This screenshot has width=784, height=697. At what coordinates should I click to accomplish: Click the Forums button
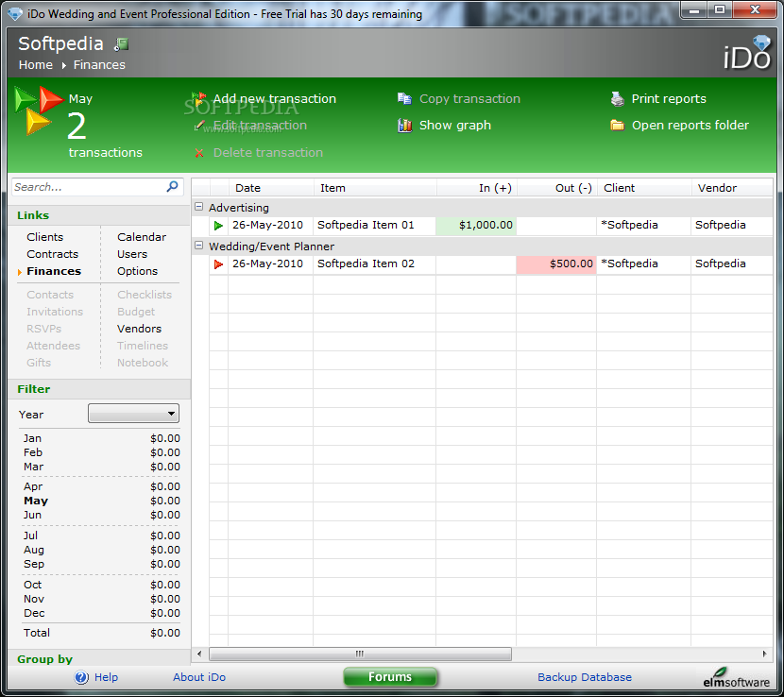click(x=390, y=677)
